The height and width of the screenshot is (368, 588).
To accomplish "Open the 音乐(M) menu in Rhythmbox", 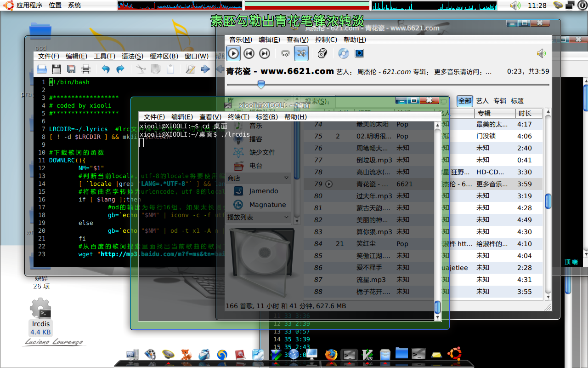I will point(241,40).
